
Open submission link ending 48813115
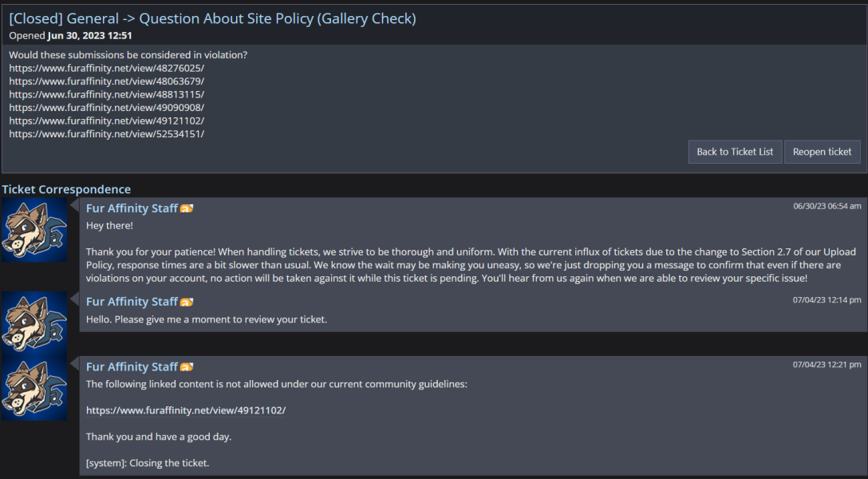(x=107, y=95)
